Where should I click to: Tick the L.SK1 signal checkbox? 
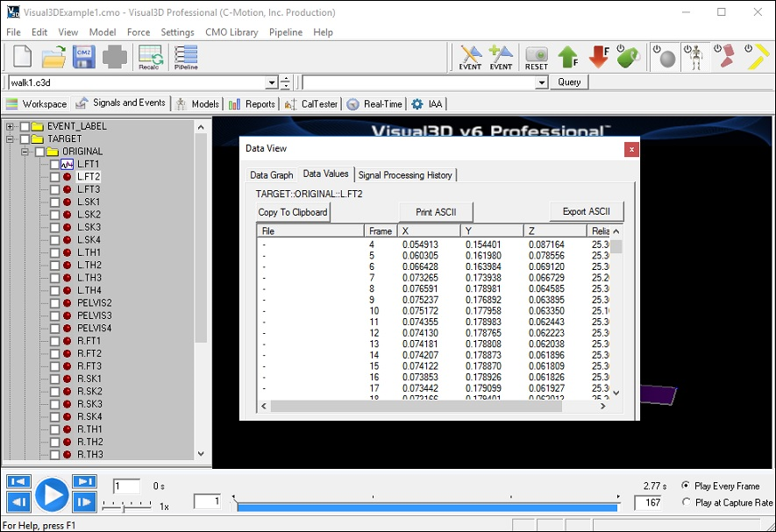[54, 202]
